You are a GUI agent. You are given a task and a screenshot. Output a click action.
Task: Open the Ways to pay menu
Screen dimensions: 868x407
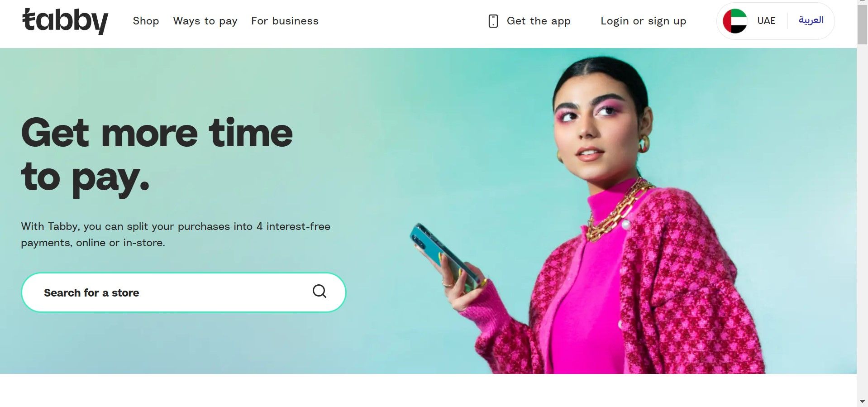tap(205, 21)
